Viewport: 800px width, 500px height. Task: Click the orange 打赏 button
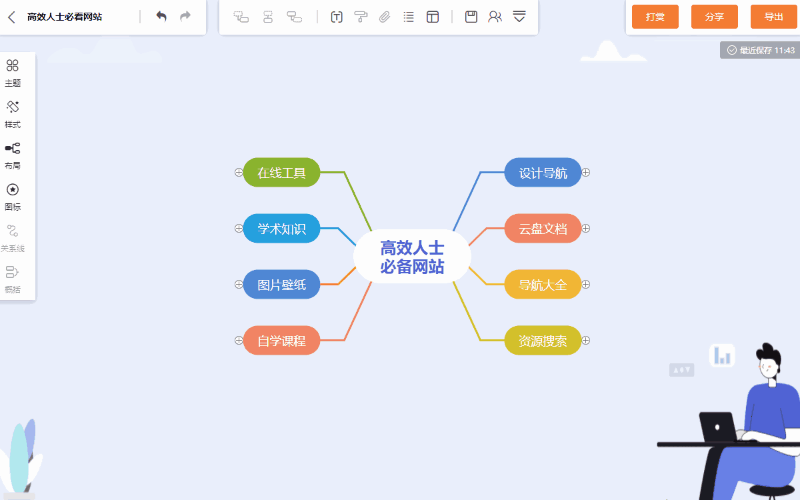tap(655, 17)
